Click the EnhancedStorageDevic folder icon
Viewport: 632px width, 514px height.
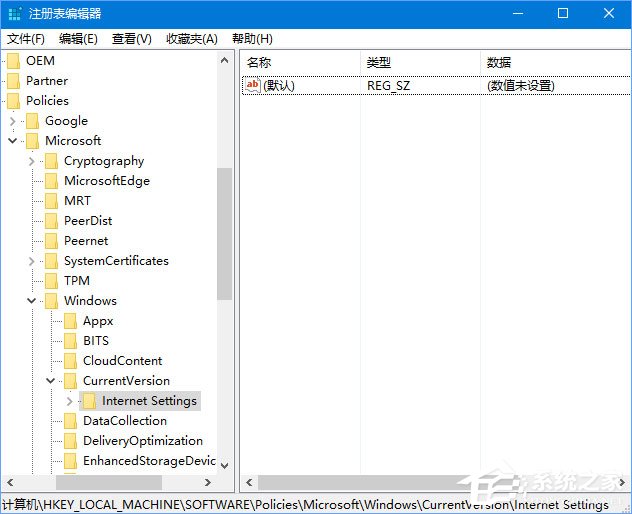(70, 461)
